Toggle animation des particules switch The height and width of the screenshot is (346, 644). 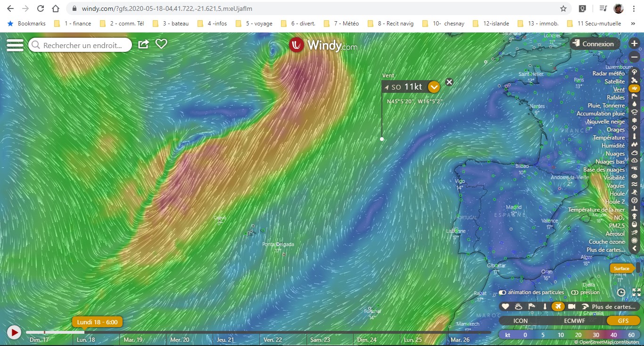pos(503,292)
